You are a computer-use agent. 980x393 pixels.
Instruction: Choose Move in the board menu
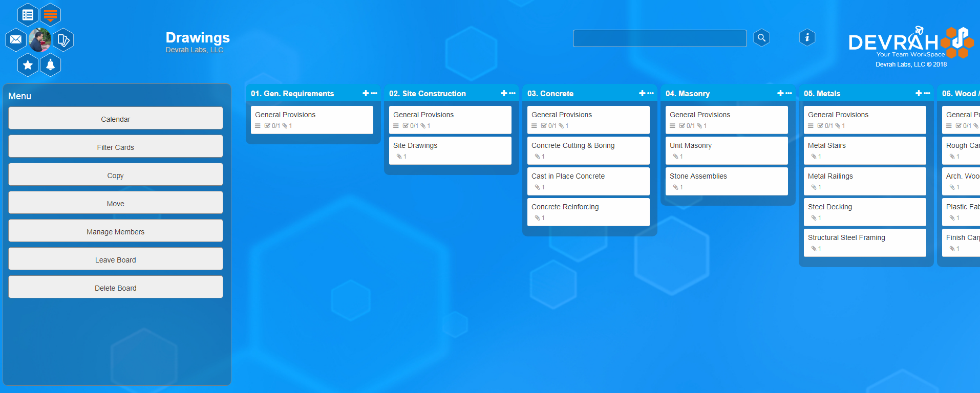coord(116,203)
